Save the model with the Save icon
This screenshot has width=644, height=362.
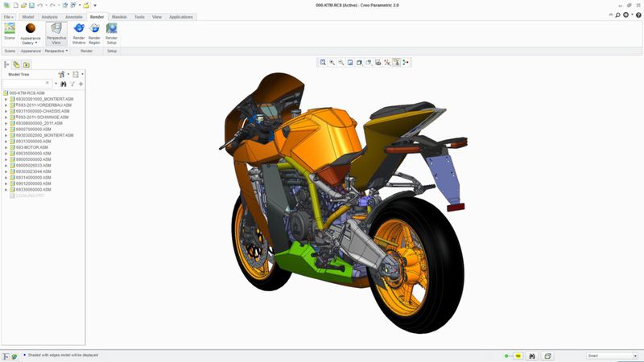point(31,6)
